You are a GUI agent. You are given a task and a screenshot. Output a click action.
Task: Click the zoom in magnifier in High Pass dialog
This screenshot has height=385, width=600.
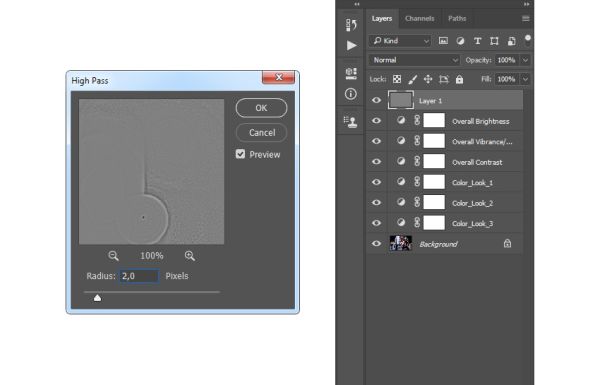pos(190,256)
